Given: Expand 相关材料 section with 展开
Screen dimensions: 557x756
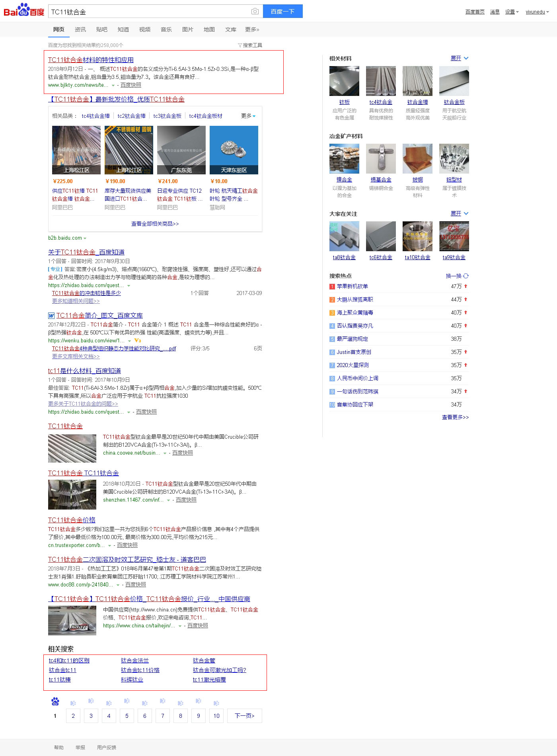Looking at the screenshot, I should click(x=460, y=59).
